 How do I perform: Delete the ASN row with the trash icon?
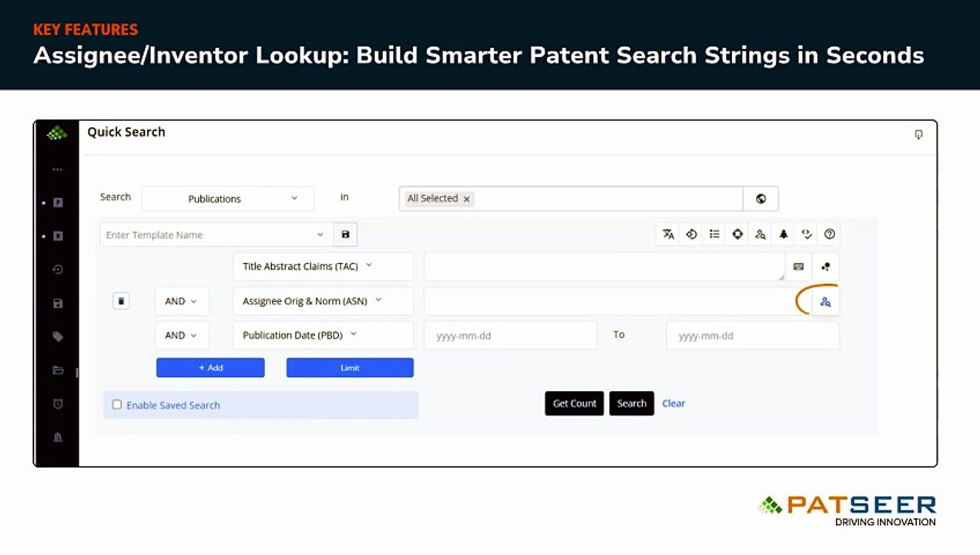click(121, 301)
